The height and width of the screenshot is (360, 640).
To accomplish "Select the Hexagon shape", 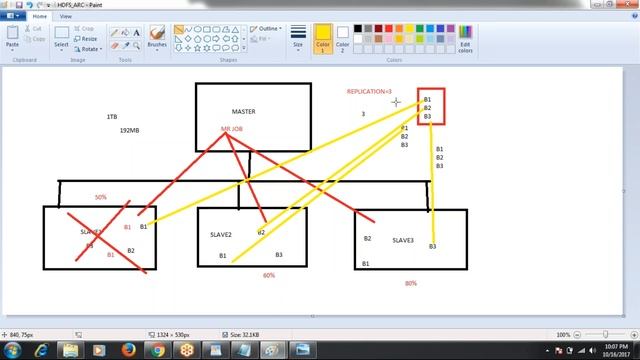I will [x=207, y=39].
